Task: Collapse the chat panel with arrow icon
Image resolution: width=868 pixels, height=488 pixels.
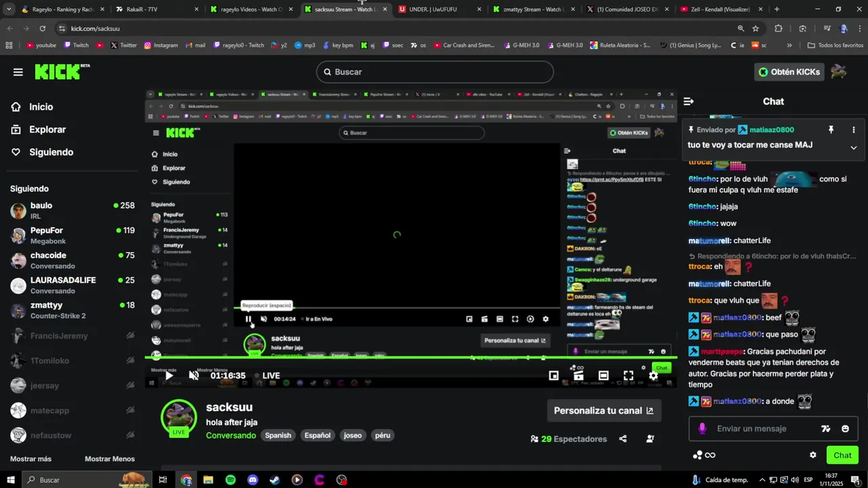Action: click(688, 102)
